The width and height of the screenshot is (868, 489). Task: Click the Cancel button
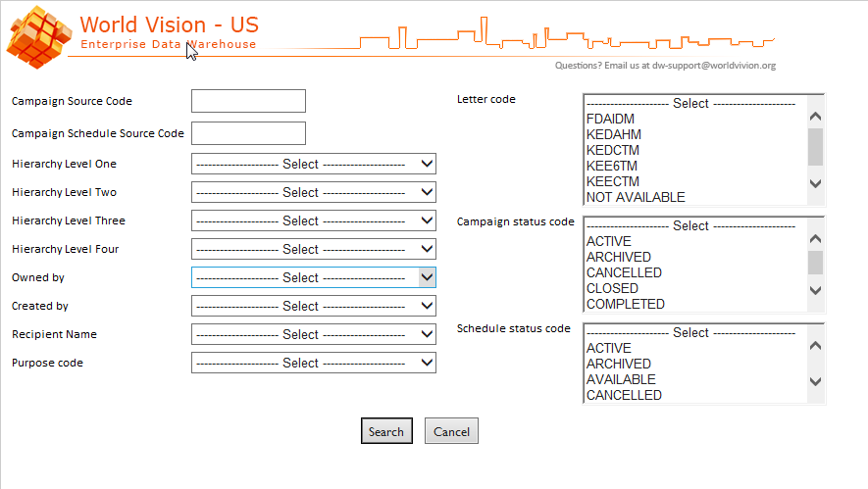tap(451, 431)
